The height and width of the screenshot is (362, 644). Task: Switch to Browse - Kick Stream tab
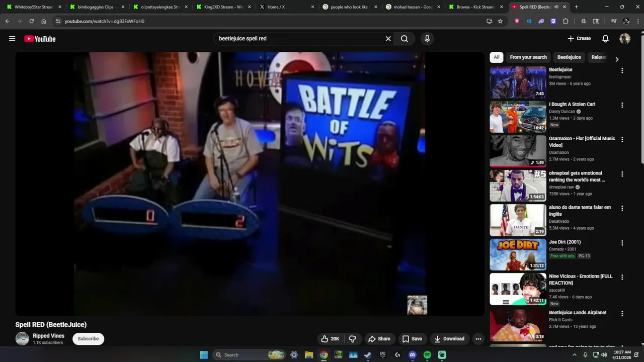(476, 7)
